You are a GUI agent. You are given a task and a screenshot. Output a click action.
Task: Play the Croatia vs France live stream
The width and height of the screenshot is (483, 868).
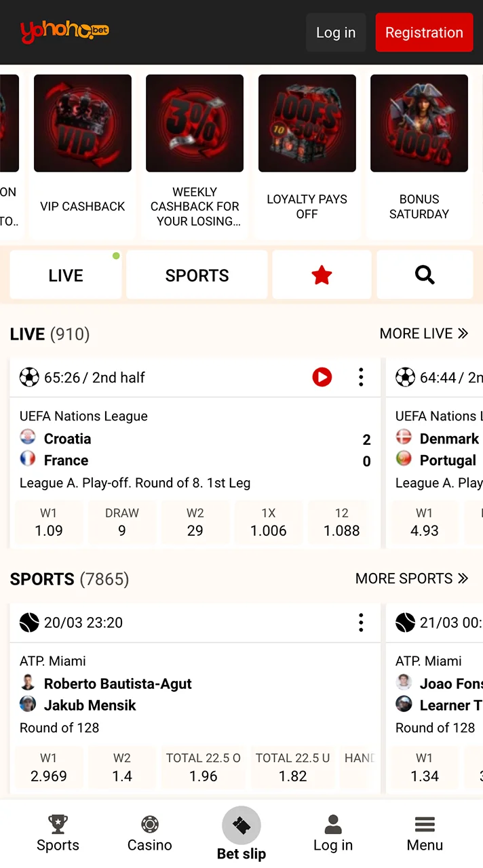[322, 377]
